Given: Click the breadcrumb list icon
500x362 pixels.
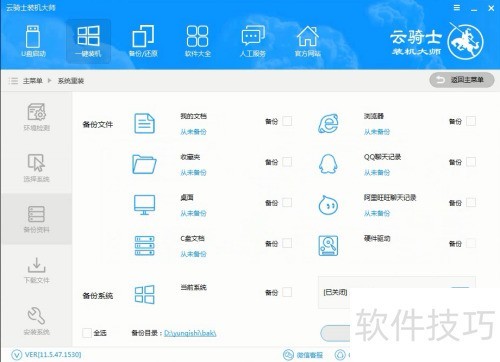Looking at the screenshot, I should tap(13, 81).
